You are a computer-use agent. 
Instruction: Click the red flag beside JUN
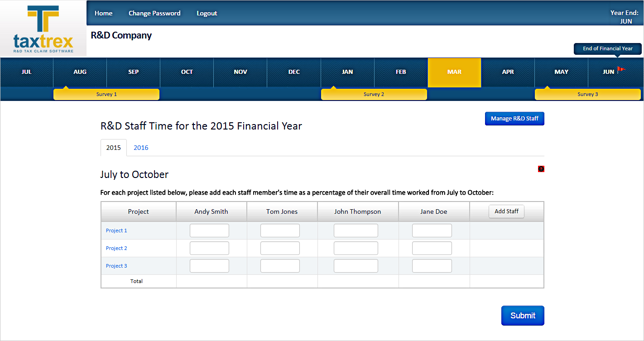pos(620,70)
